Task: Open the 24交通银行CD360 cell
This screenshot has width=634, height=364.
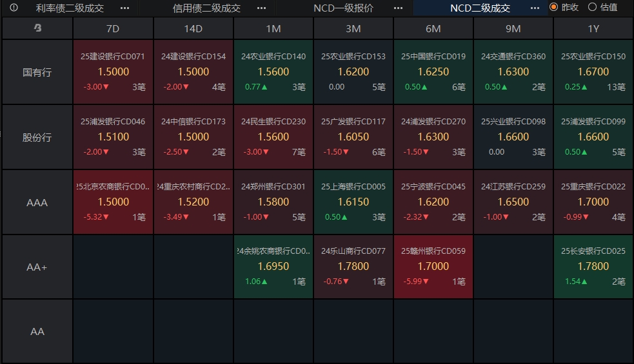Action: [x=513, y=72]
